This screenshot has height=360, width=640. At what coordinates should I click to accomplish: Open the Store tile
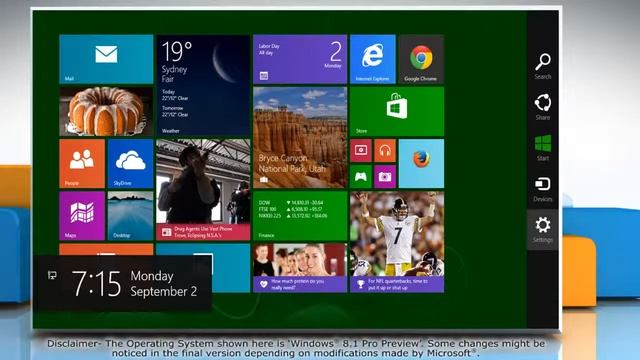(397, 111)
